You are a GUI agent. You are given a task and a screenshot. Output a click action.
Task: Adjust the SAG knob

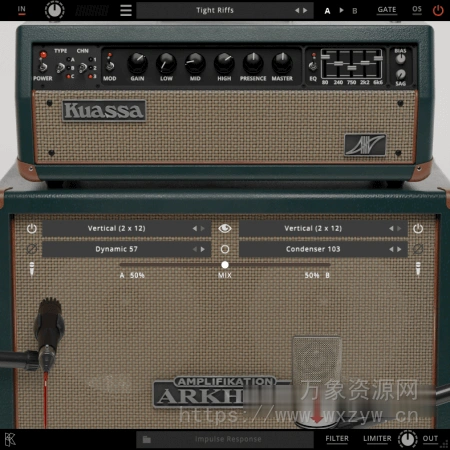pyautogui.click(x=400, y=74)
